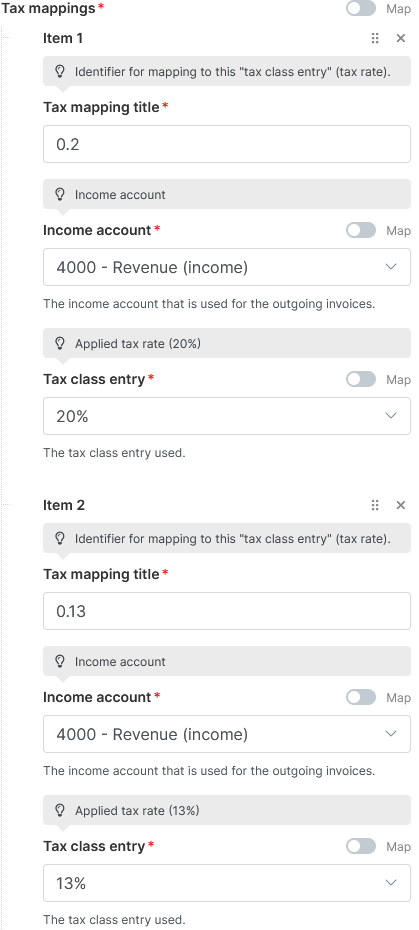The image size is (419, 930).
Task: Open the 20% Tax class entry dropdown
Action: (227, 416)
